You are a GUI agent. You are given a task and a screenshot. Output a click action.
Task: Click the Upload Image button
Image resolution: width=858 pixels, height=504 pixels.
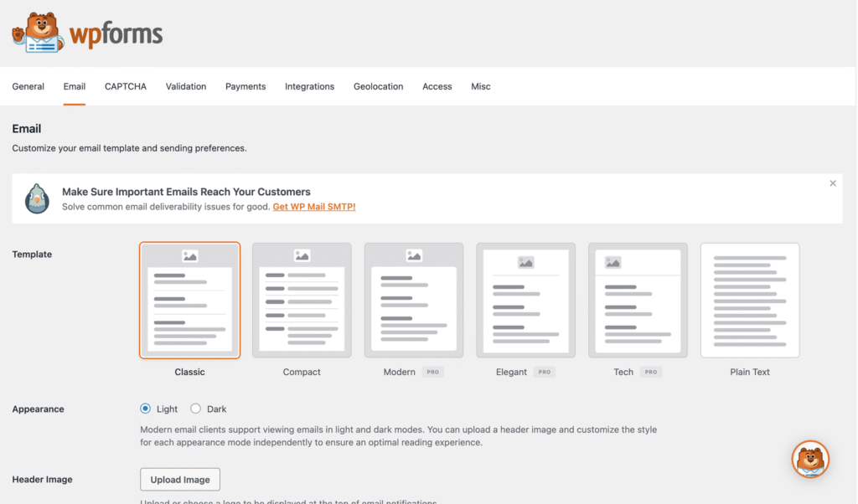[180, 480]
